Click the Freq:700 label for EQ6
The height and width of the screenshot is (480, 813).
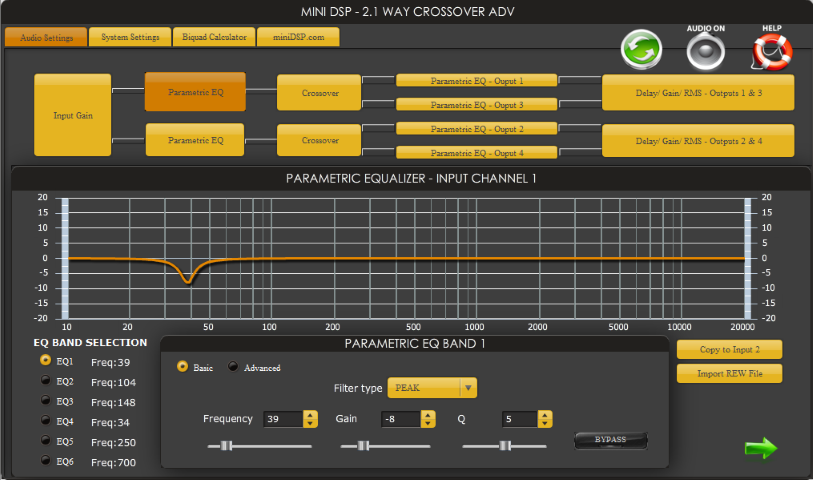tap(113, 462)
